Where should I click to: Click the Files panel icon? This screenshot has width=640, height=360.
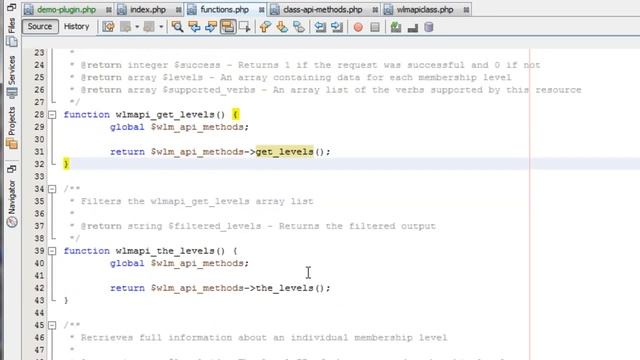(x=12, y=42)
